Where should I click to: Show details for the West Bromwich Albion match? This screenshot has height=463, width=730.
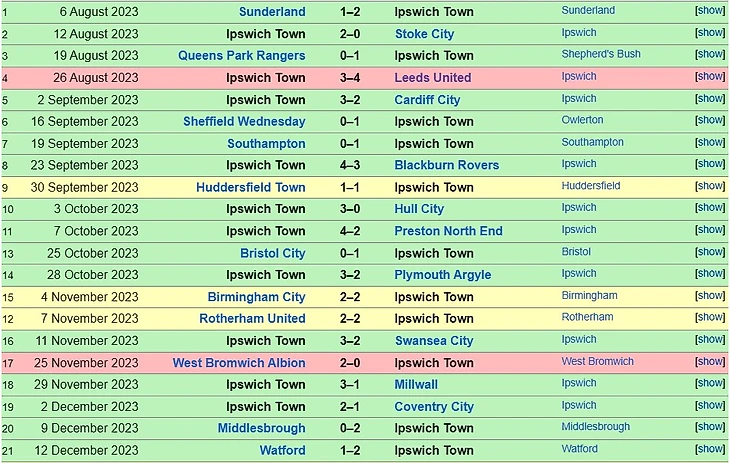710,361
